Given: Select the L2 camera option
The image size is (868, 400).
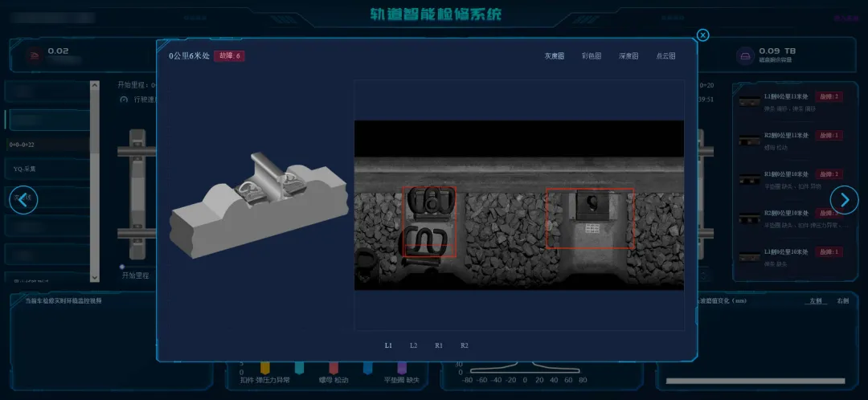Looking at the screenshot, I should coord(413,345).
